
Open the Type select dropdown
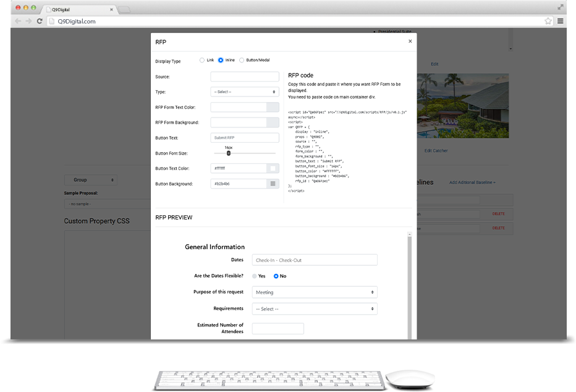(245, 92)
